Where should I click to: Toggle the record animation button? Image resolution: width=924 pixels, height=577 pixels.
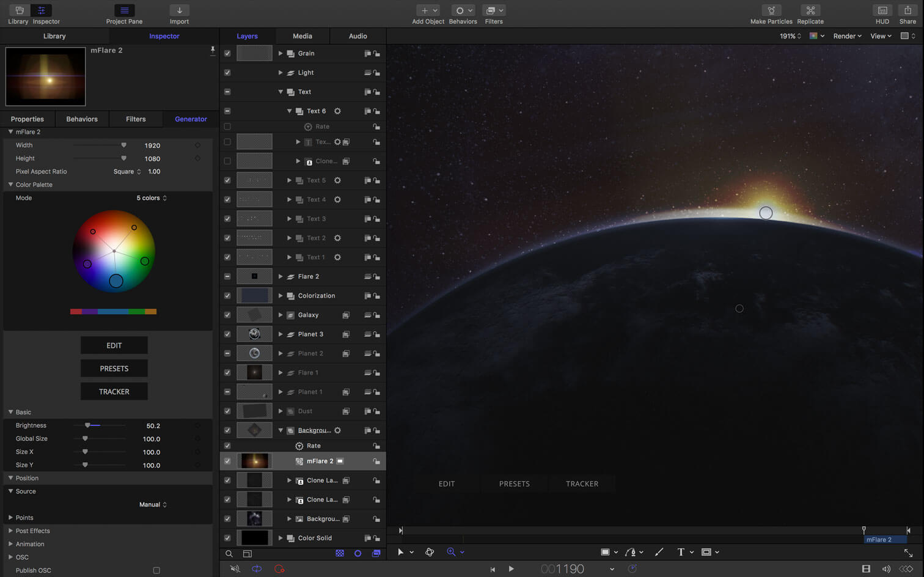point(280,569)
